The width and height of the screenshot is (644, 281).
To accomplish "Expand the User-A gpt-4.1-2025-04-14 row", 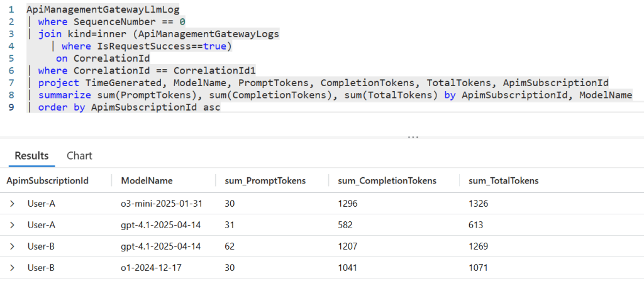I will point(12,224).
